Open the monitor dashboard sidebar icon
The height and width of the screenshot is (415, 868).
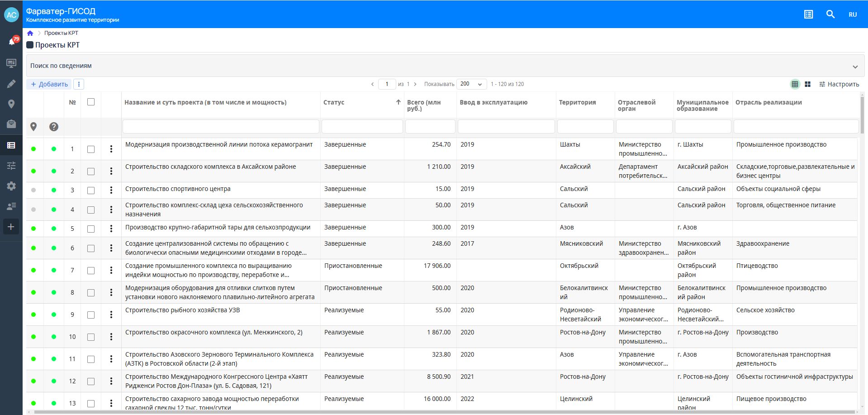click(11, 63)
